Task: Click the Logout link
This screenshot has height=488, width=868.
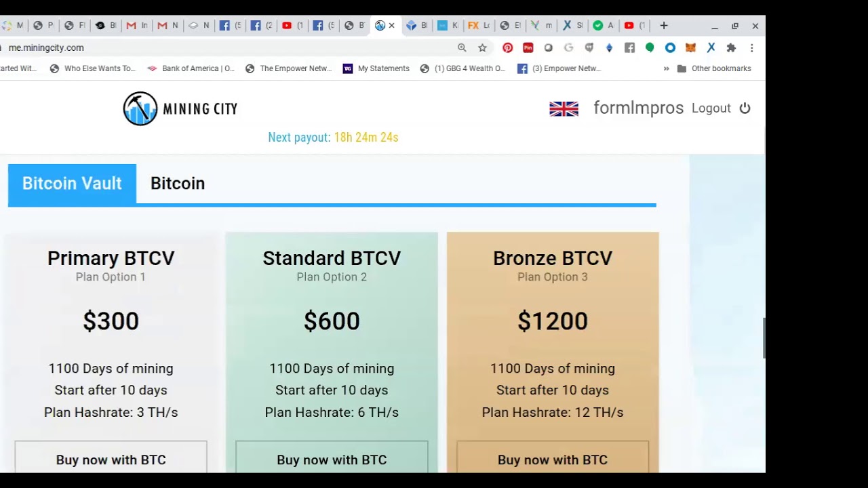Action: (711, 108)
